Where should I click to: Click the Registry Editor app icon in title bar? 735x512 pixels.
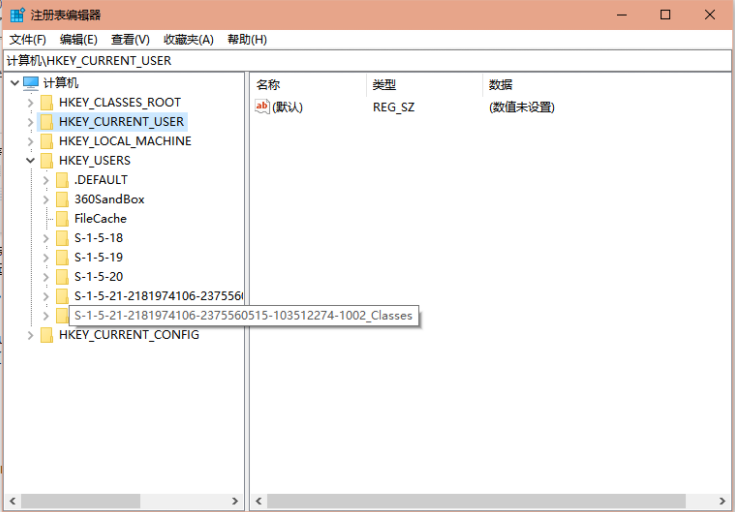point(17,15)
